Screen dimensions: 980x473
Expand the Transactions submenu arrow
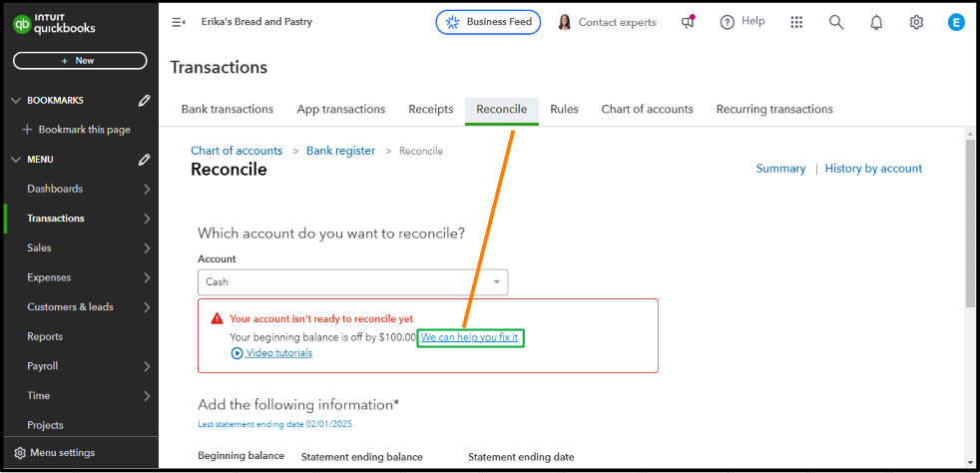point(147,219)
